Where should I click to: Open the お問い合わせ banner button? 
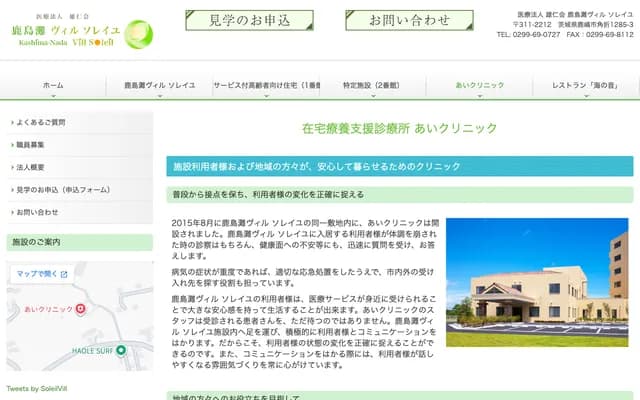click(409, 20)
